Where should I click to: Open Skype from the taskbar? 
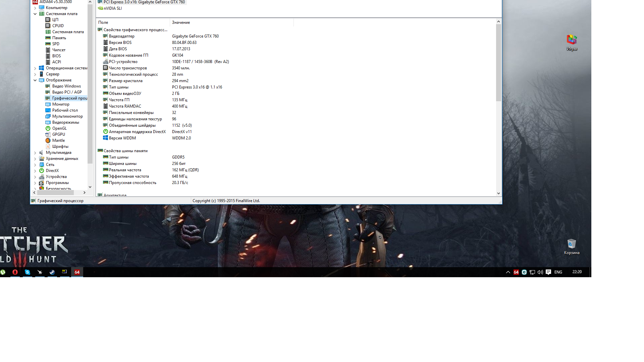coord(28,272)
